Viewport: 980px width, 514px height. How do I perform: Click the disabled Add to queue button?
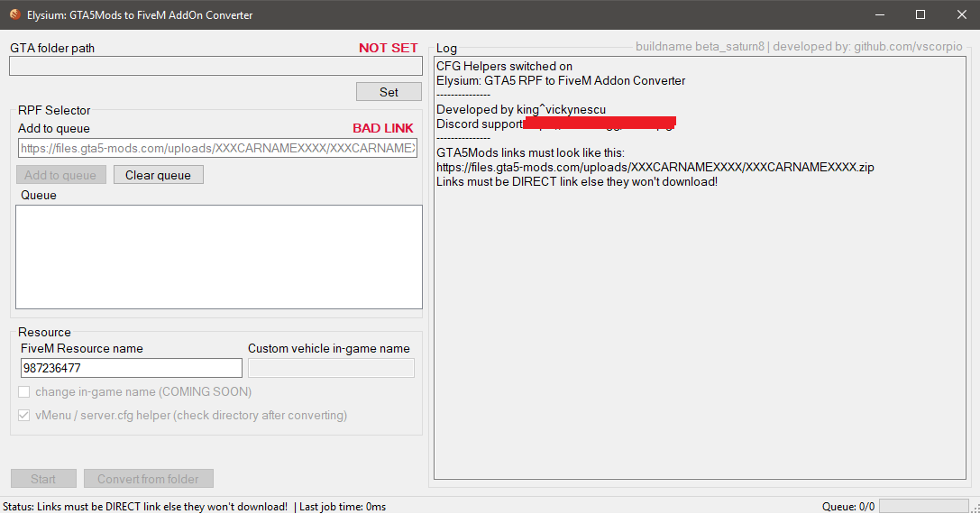coord(60,175)
